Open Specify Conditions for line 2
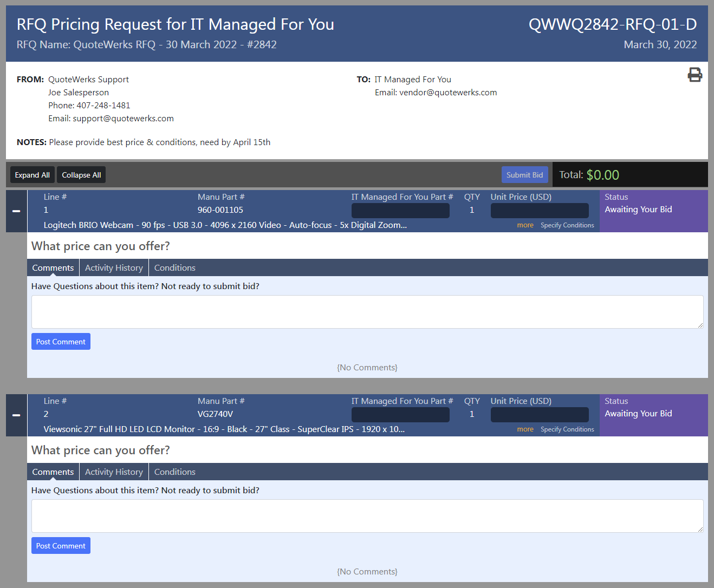Viewport: 714px width, 588px height. point(567,429)
